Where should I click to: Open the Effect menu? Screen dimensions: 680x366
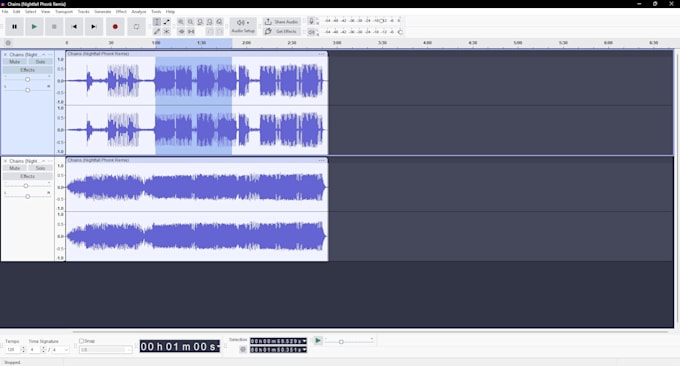[x=121, y=12]
